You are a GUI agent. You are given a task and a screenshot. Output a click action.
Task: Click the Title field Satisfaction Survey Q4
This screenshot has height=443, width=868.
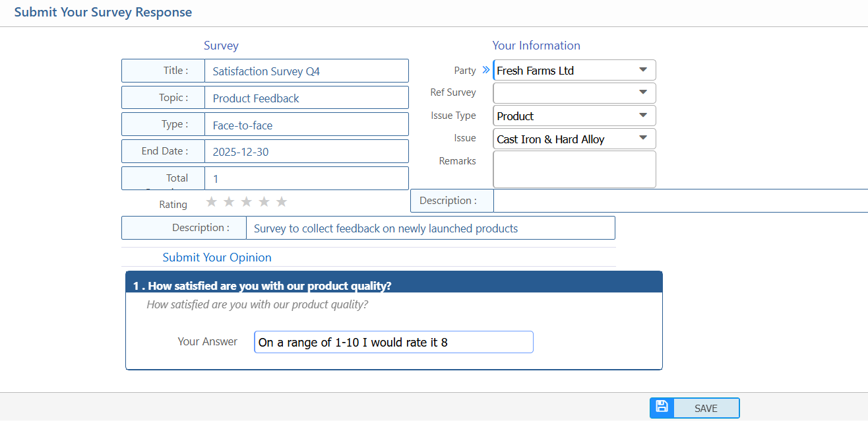[307, 71]
